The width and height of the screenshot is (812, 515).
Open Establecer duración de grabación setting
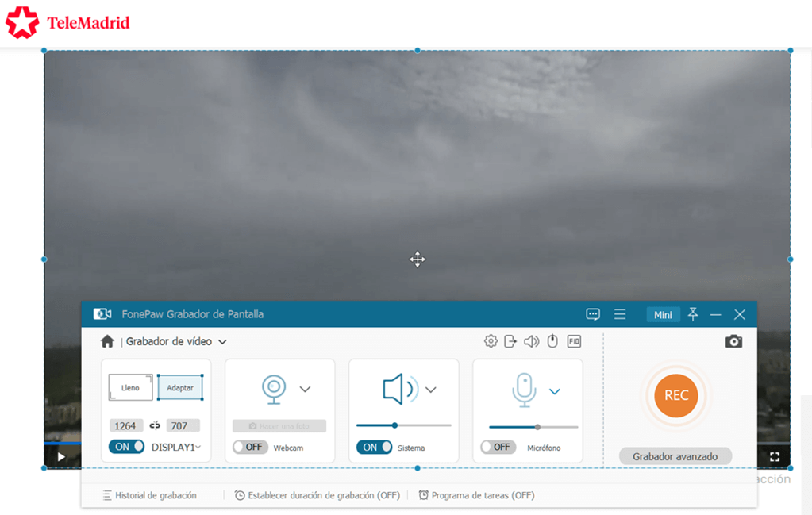click(x=317, y=495)
